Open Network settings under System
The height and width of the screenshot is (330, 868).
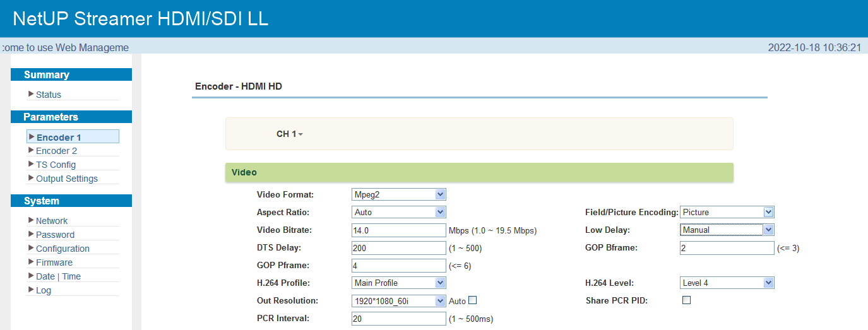(x=52, y=221)
